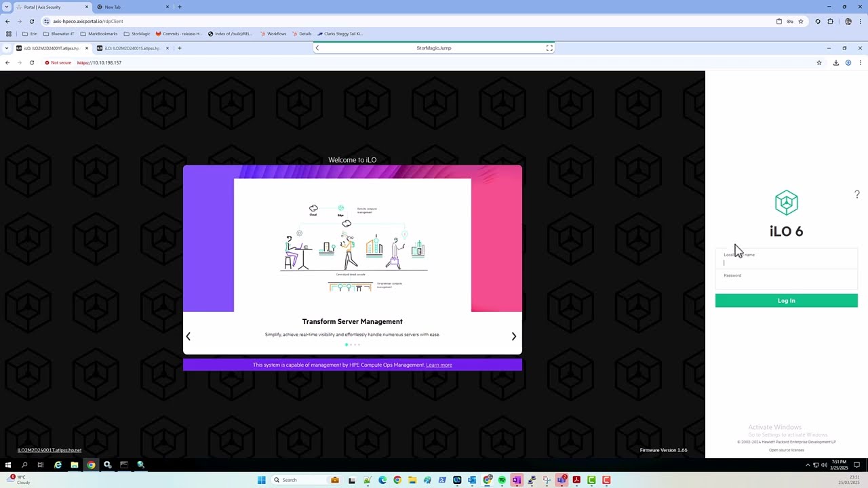Advance to the next carousel slide

[x=514, y=336]
